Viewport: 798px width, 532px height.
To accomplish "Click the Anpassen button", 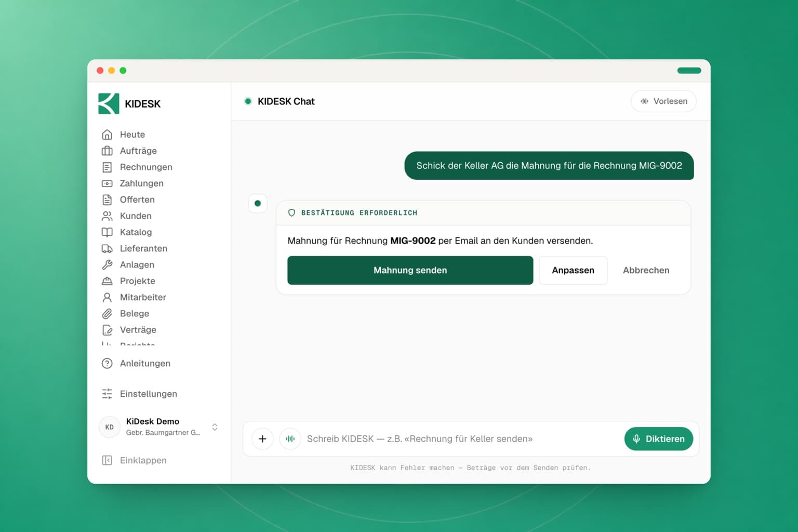I will (573, 270).
